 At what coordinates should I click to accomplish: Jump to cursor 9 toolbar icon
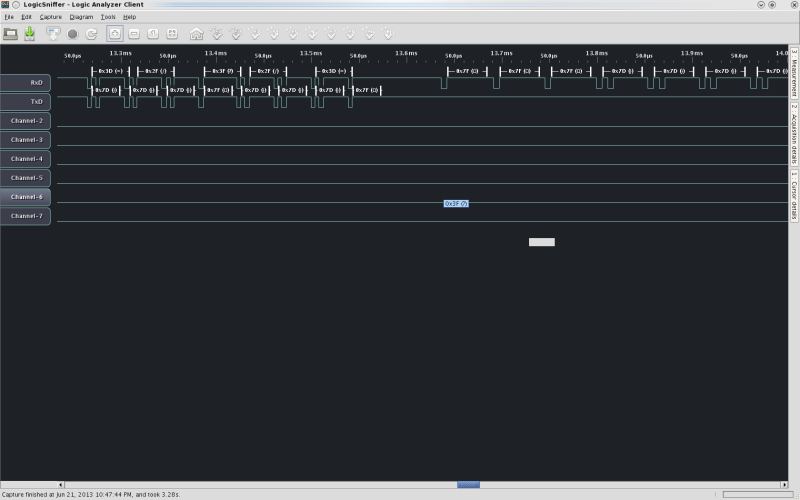point(369,34)
